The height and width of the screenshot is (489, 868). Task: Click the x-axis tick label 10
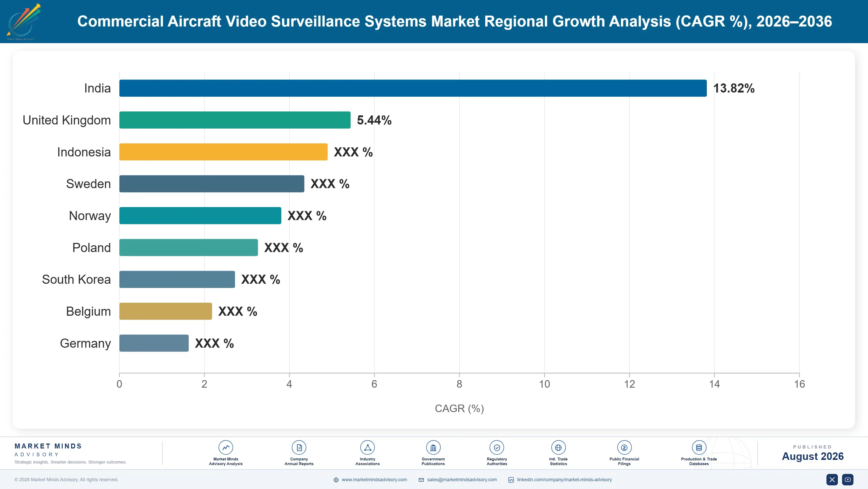pos(544,384)
